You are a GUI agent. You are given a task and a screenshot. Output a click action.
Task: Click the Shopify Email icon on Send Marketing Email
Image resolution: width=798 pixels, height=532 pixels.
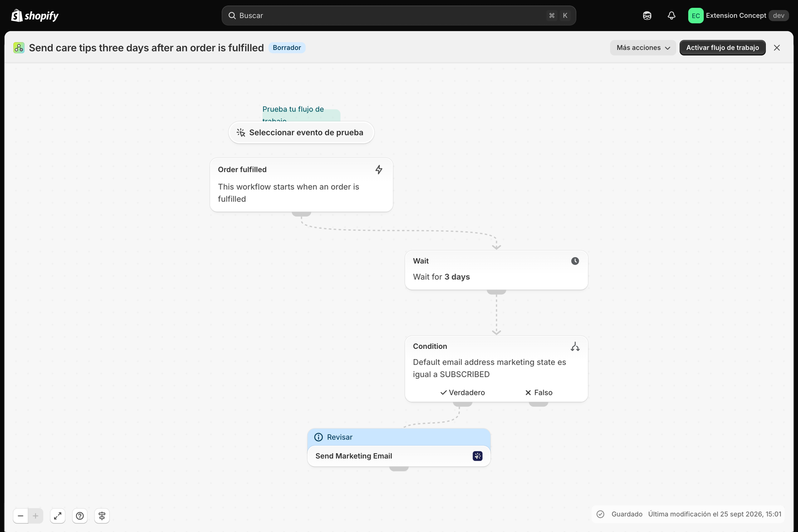point(478,456)
